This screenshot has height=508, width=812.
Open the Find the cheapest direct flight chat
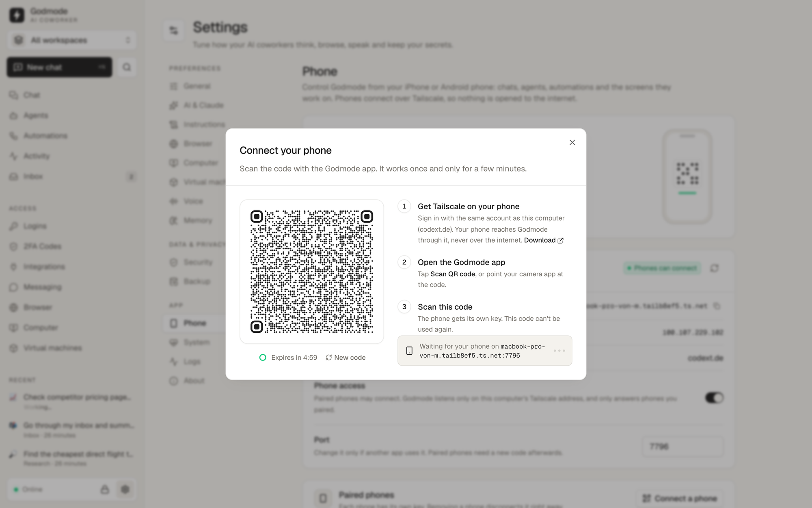pyautogui.click(x=71, y=458)
